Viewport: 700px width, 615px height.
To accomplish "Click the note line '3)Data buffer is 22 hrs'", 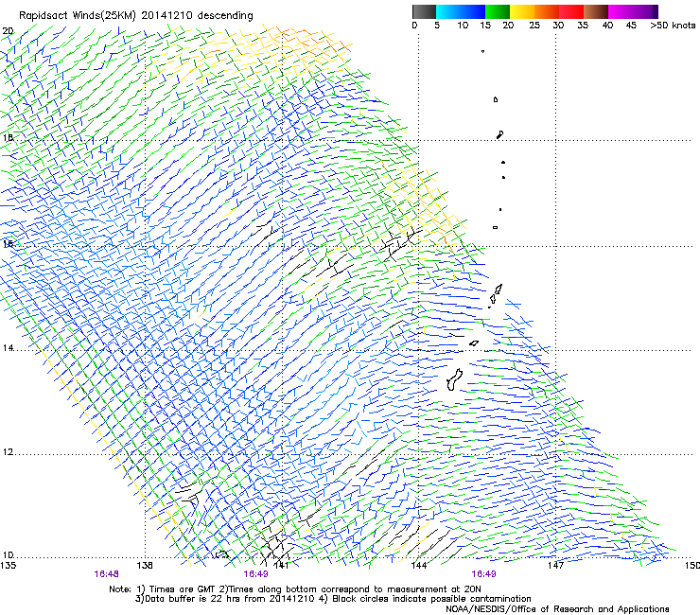I will (x=333, y=599).
